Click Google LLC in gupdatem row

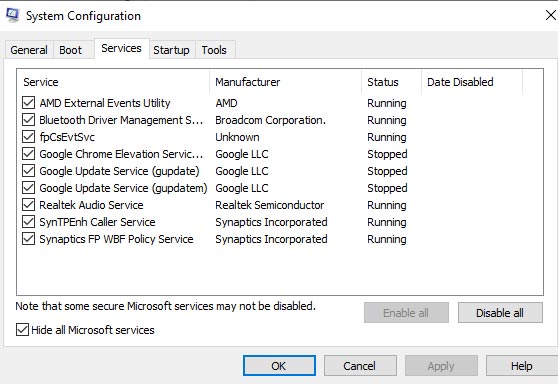(x=242, y=188)
